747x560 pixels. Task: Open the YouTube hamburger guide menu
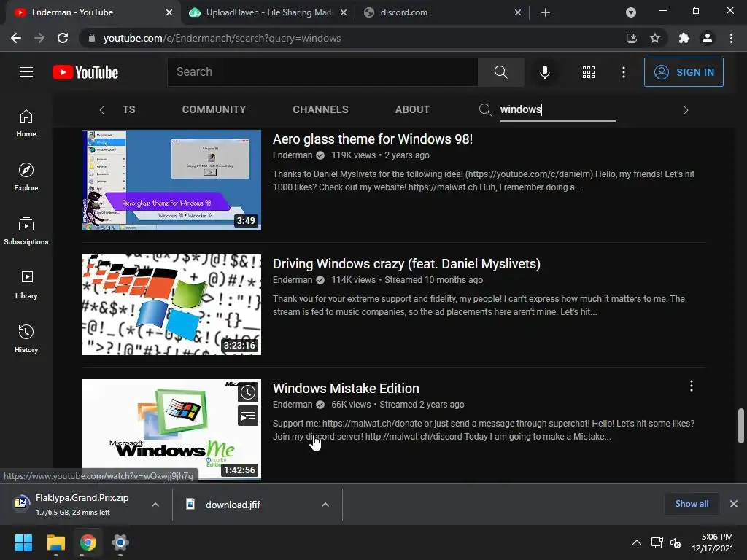(x=26, y=72)
